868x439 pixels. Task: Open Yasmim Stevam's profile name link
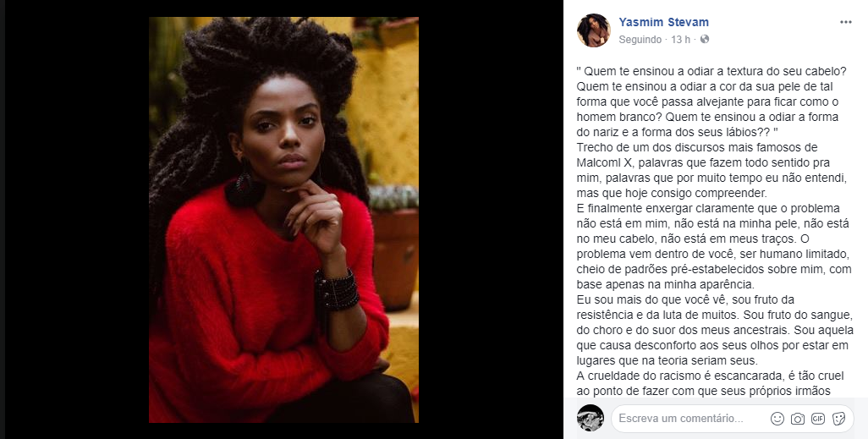[x=664, y=22]
